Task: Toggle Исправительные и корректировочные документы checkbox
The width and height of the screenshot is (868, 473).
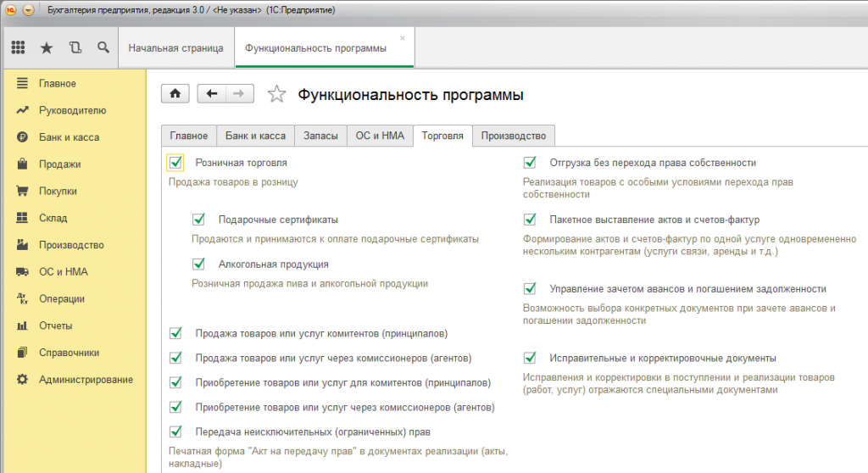Action: tap(530, 358)
